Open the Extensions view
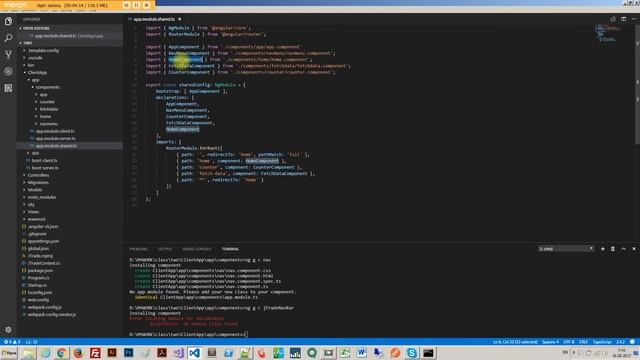The height and width of the screenshot is (360, 640). tap(8, 88)
